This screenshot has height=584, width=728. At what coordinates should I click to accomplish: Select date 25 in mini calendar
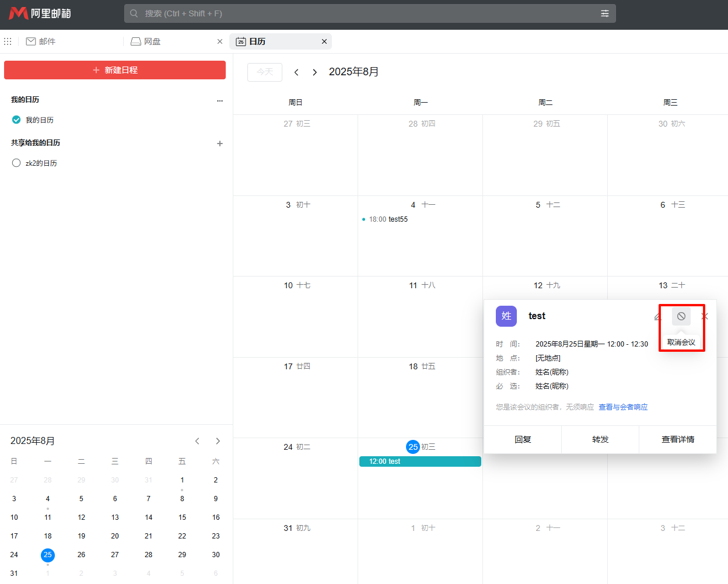pyautogui.click(x=48, y=555)
